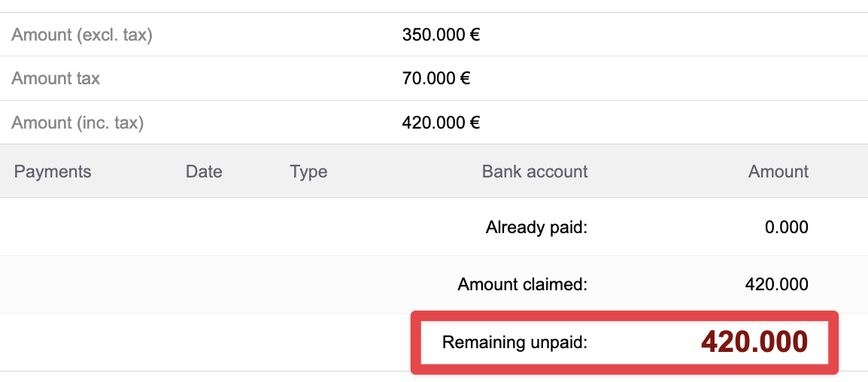Screen dimensions: 868x382
Task: Click the Already paid label
Action: pyautogui.click(x=536, y=227)
